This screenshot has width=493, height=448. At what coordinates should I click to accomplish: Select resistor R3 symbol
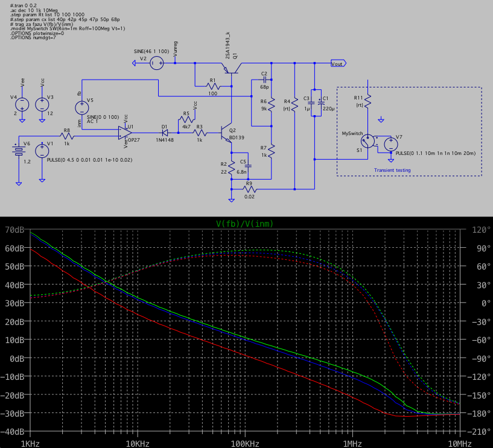[200, 133]
